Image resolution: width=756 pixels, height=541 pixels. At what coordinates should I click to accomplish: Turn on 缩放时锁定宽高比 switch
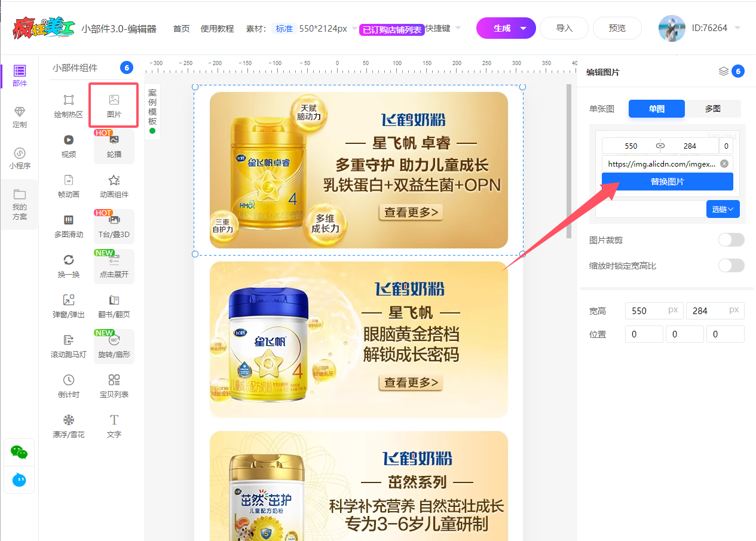[731, 266]
